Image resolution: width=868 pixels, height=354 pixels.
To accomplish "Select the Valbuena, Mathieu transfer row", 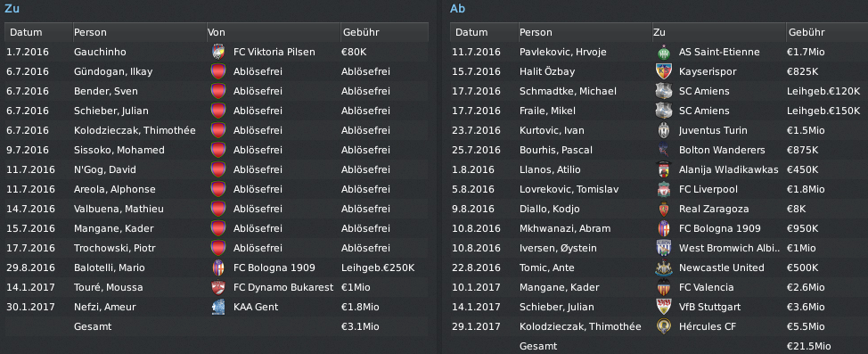I will (x=217, y=209).
